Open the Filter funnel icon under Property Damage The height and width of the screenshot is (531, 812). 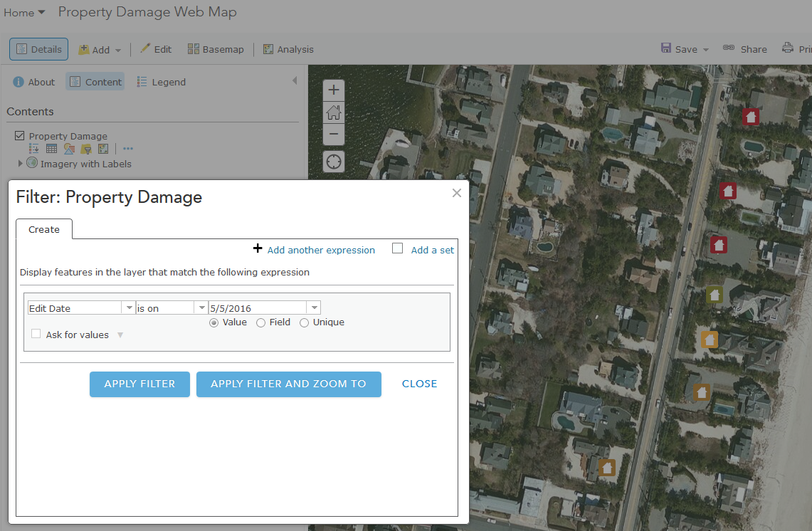86,149
